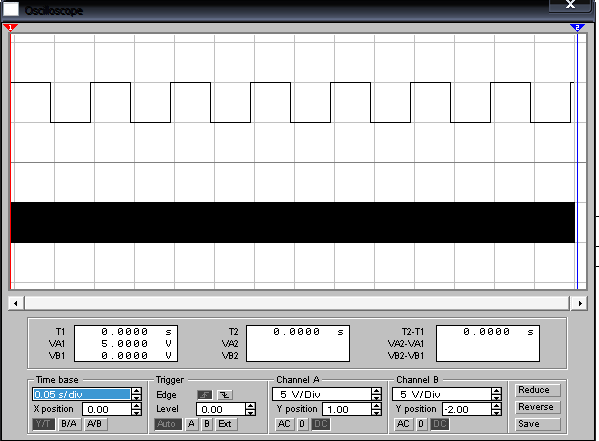Screen dimensions: 599x441
Task: Switch display to Y/T mode
Action: (44, 424)
